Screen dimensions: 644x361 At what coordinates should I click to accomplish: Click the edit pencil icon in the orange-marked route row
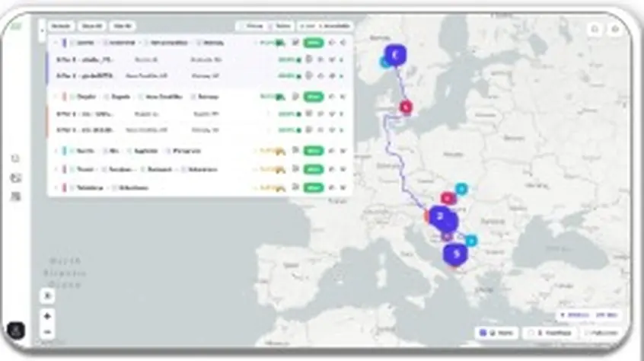pos(332,97)
